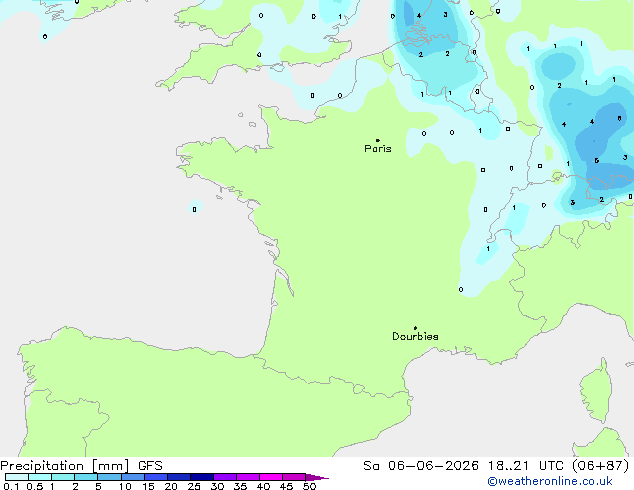Click the forecast date 'Sa 06-06-2026'
The height and width of the screenshot is (490, 634).
tap(421, 466)
